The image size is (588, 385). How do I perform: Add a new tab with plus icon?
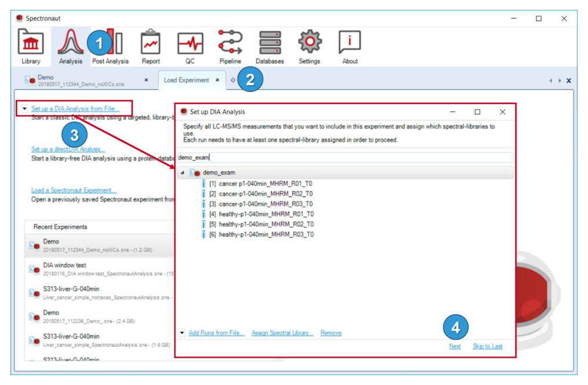pyautogui.click(x=233, y=80)
